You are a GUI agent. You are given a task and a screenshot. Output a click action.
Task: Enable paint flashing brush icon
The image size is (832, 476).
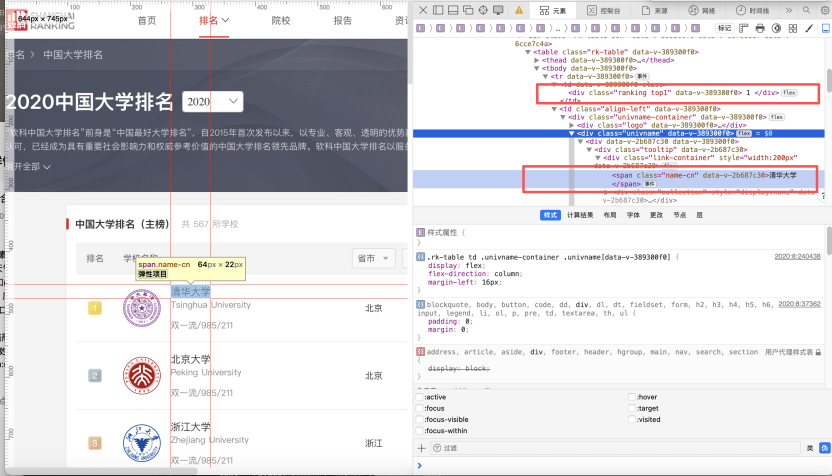pyautogui.click(x=809, y=28)
